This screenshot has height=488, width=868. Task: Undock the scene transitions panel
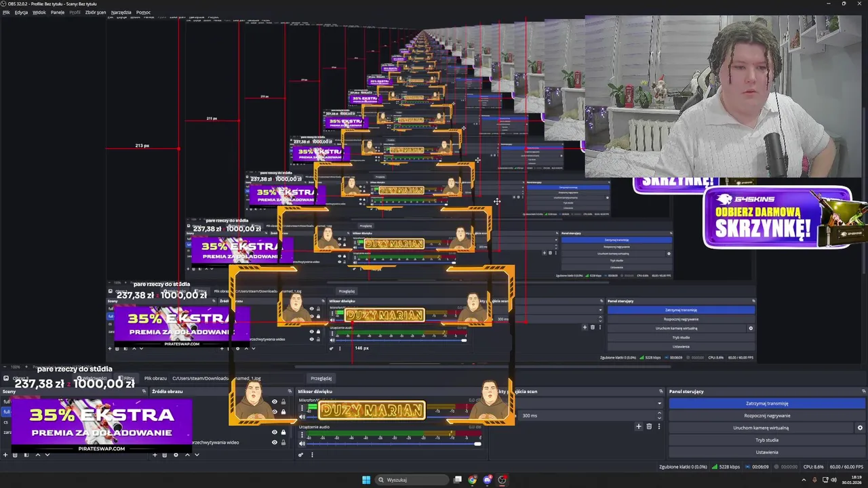660,391
